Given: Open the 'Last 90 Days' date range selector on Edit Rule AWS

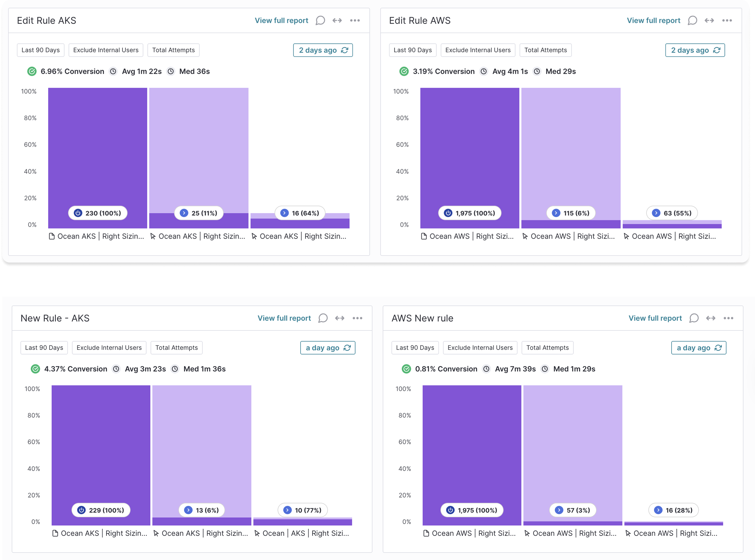Looking at the screenshot, I should click(x=413, y=50).
